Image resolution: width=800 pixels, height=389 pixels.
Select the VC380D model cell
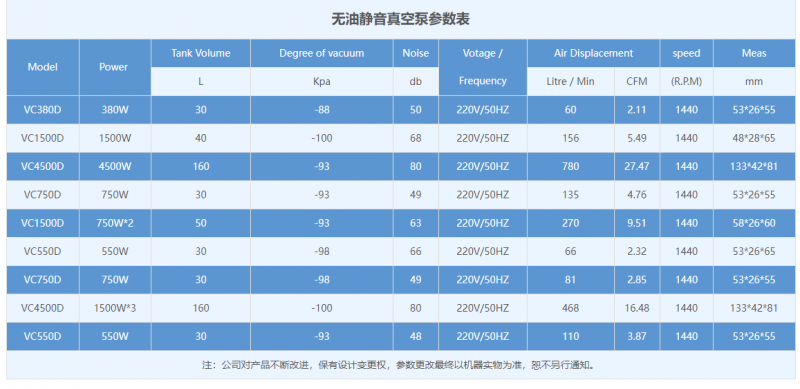click(x=43, y=110)
